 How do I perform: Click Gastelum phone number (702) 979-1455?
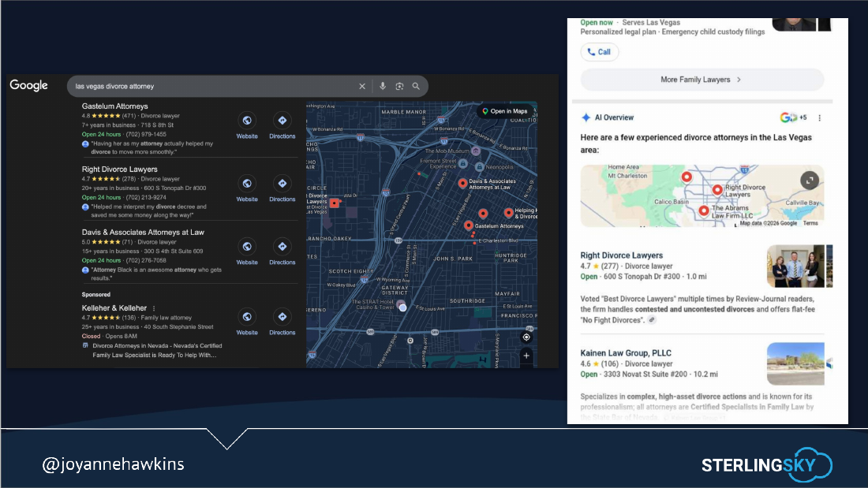(x=146, y=135)
